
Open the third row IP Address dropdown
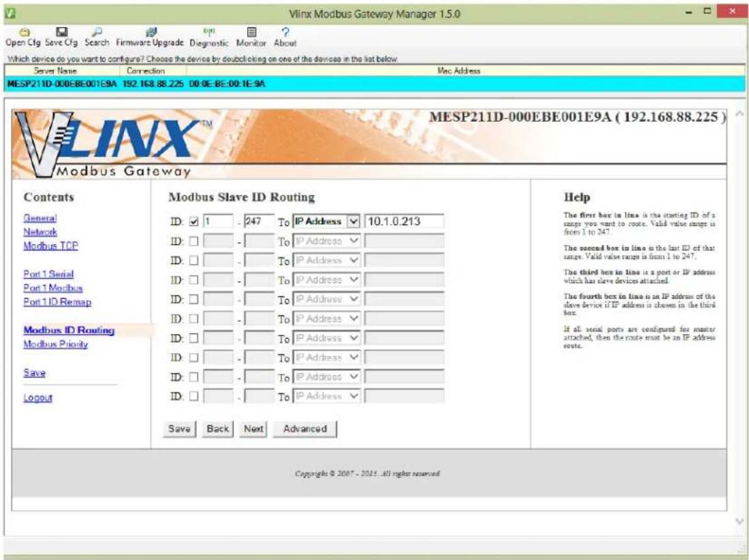click(326, 260)
